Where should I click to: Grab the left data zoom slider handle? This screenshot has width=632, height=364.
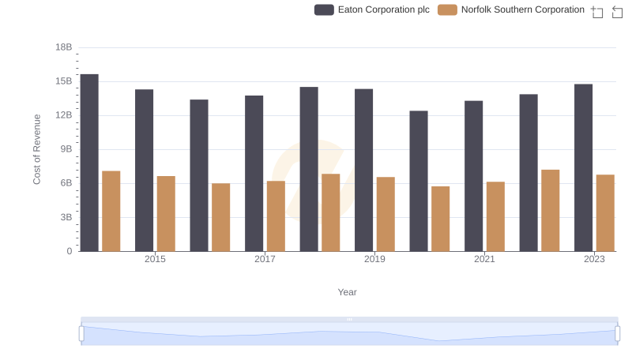coord(81,334)
